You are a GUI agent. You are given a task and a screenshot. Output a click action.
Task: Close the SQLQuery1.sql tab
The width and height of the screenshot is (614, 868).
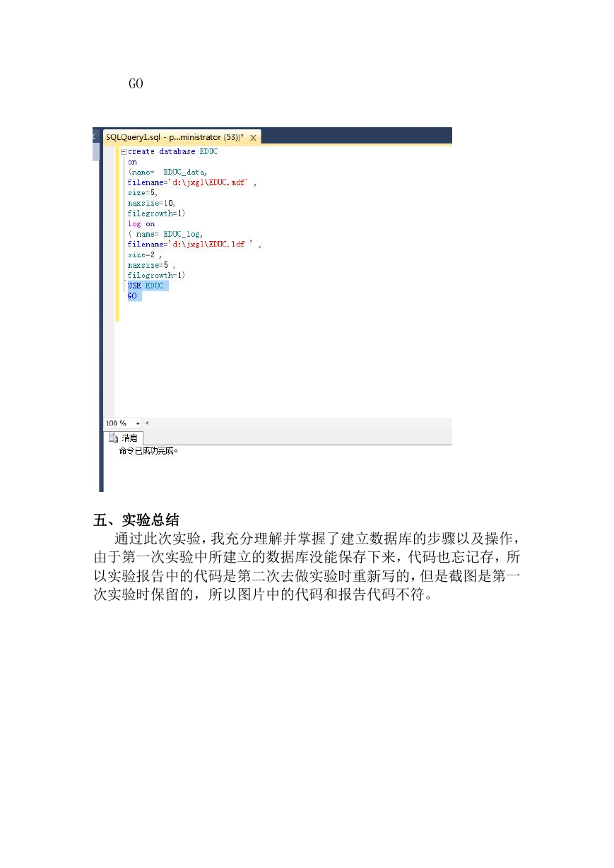tap(253, 138)
